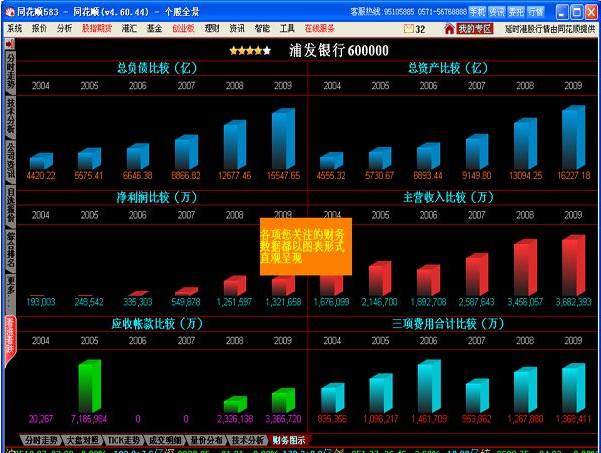Click the orange tooltip about 财务数据
Image resolution: width=601 pixels, height=453 pixels.
pos(305,246)
